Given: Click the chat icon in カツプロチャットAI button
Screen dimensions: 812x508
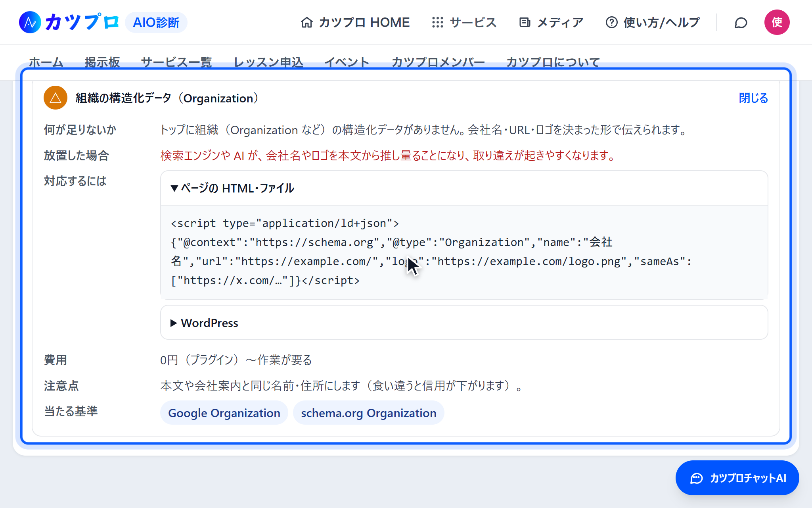Looking at the screenshot, I should 697,478.
